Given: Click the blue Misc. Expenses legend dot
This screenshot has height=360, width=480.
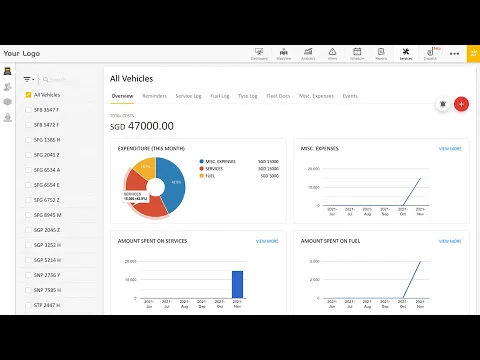Looking at the screenshot, I should [201, 161].
